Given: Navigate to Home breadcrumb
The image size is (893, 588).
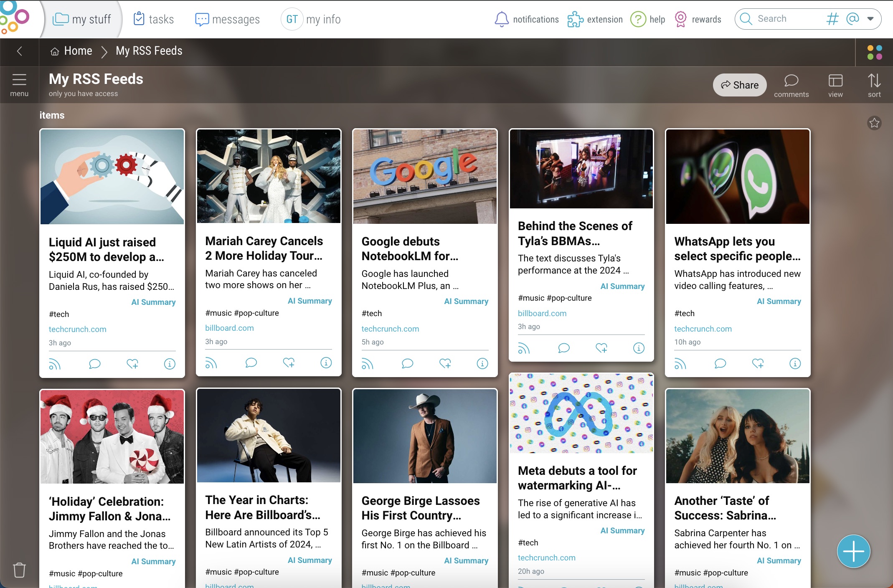Looking at the screenshot, I should (x=71, y=51).
